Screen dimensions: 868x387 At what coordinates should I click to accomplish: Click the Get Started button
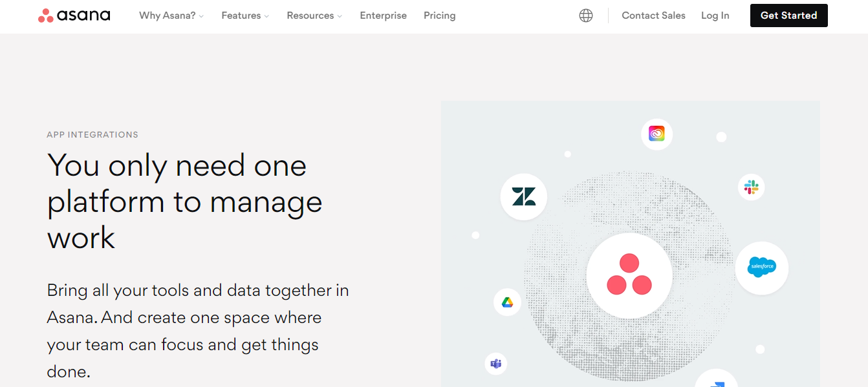pos(788,15)
